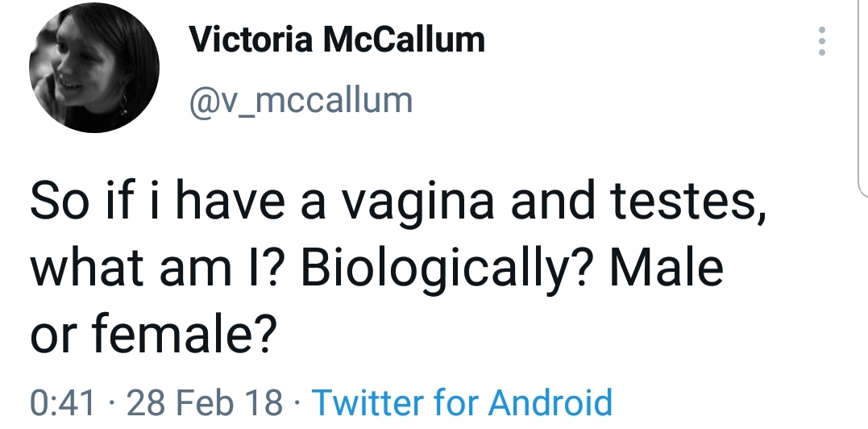Image resolution: width=868 pixels, height=429 pixels.
Task: Open the Victoria McCallum display name
Action: click(x=337, y=39)
